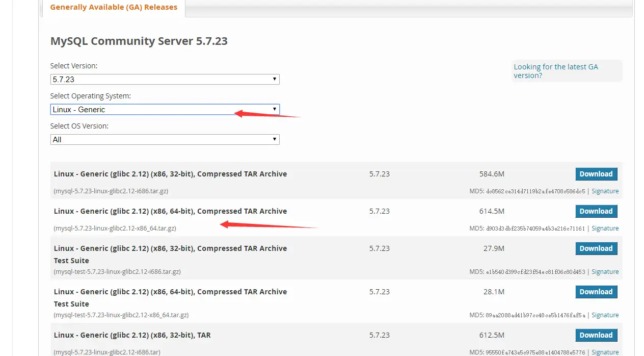This screenshot has height=356, width=644.
Task: Select filename text mysql-test-5.7.23-linux-glibc2.12-i686.tar.gz
Action: 117,272
